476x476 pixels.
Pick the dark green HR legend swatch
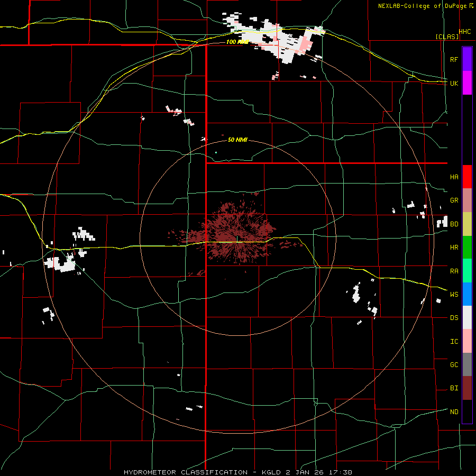click(x=467, y=248)
